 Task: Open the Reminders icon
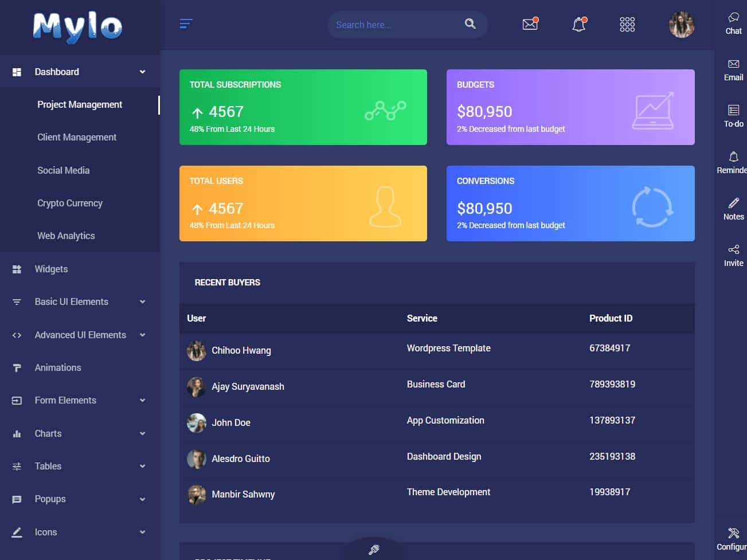[734, 160]
